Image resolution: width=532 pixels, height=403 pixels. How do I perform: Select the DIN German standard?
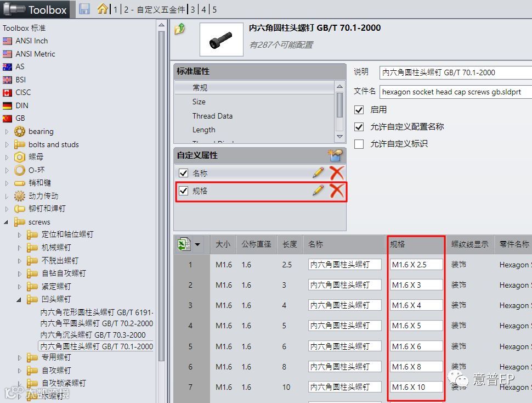(22, 105)
